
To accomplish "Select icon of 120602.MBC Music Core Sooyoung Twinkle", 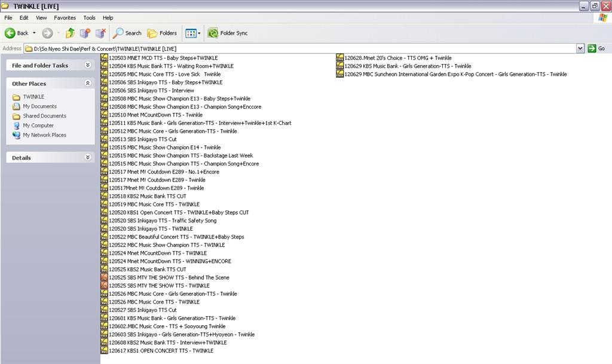I will coord(104,326).
